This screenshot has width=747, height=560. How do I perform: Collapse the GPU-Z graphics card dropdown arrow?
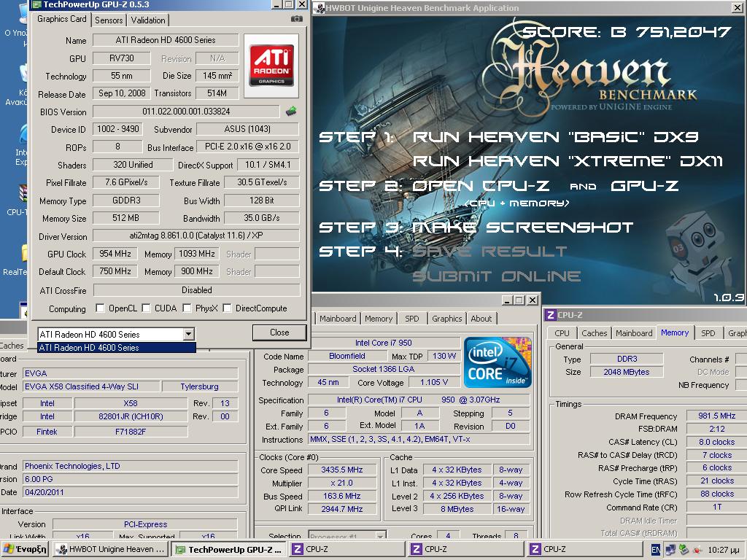pos(189,334)
